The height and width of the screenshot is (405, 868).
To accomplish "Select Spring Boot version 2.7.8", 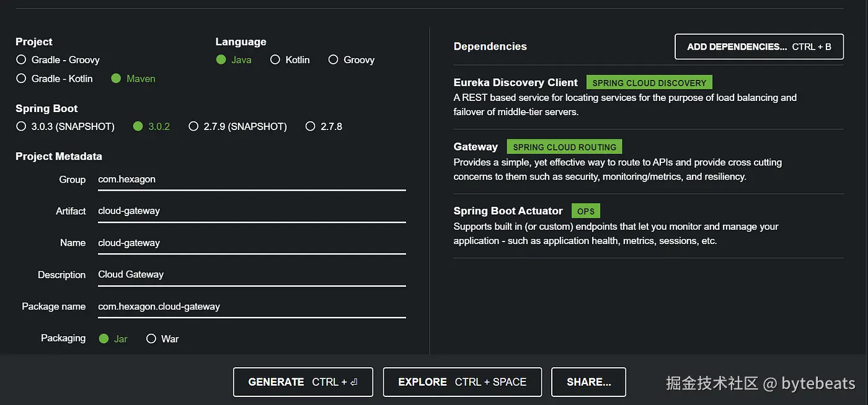I will click(x=311, y=126).
